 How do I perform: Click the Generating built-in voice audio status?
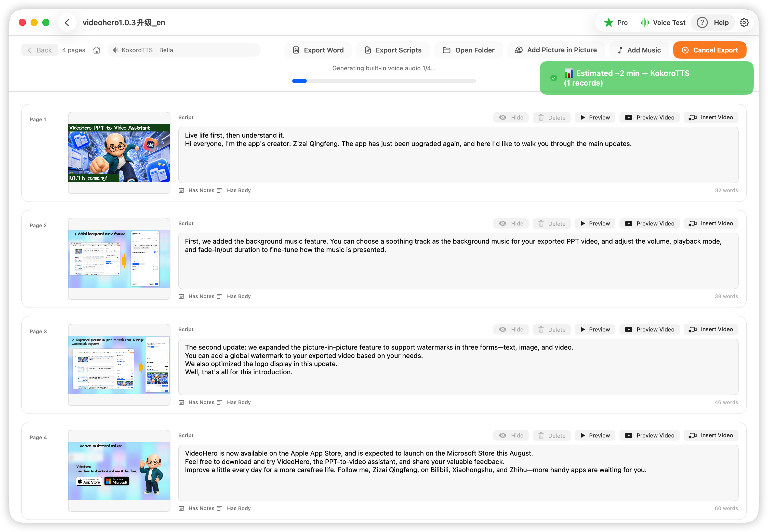[x=384, y=68]
